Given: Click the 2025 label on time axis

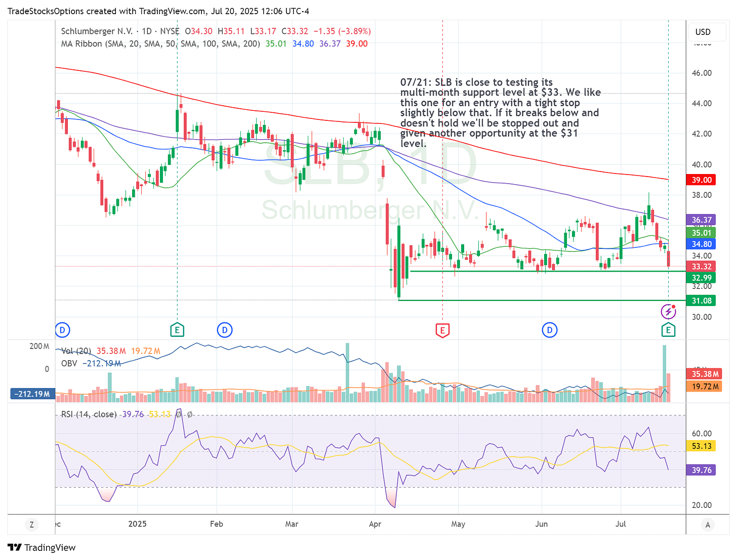Looking at the screenshot, I should pos(137,524).
